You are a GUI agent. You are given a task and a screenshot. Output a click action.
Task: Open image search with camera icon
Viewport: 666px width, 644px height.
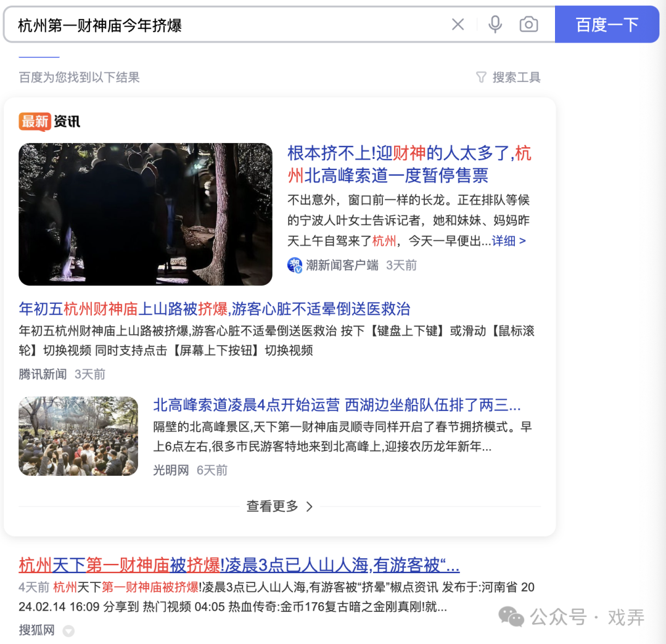point(529,25)
